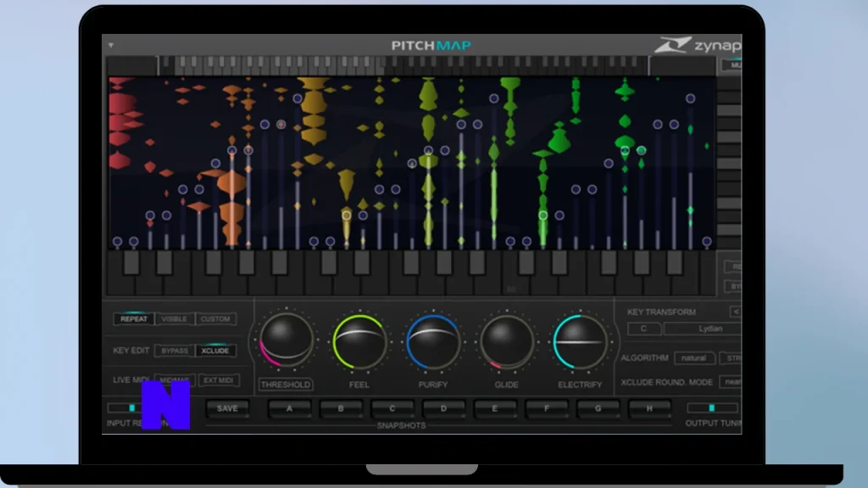Click the PURIFY knob

433,341
